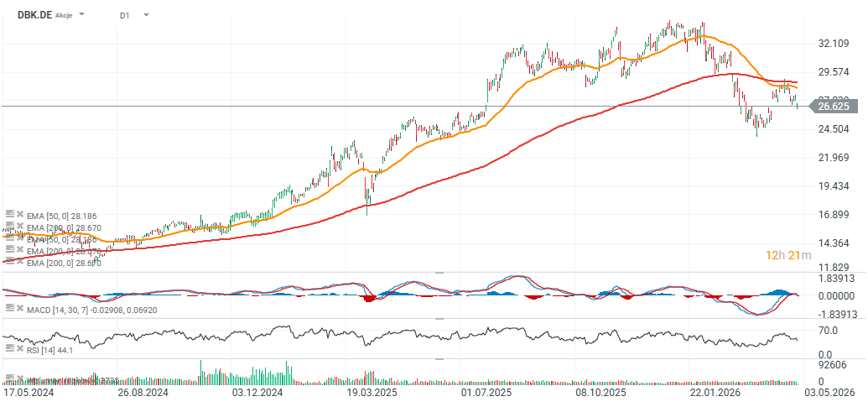Click the 12h 21m candle countdown timer
Viewport: 868px width, 407px height.
787,255
